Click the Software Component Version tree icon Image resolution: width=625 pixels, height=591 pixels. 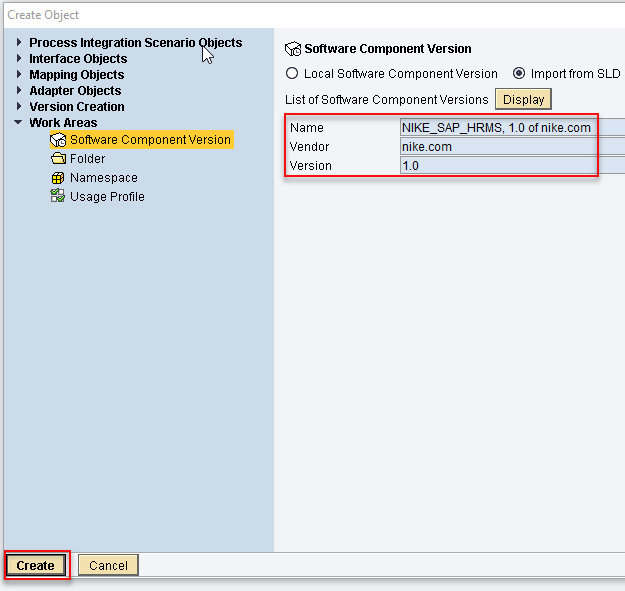click(58, 140)
